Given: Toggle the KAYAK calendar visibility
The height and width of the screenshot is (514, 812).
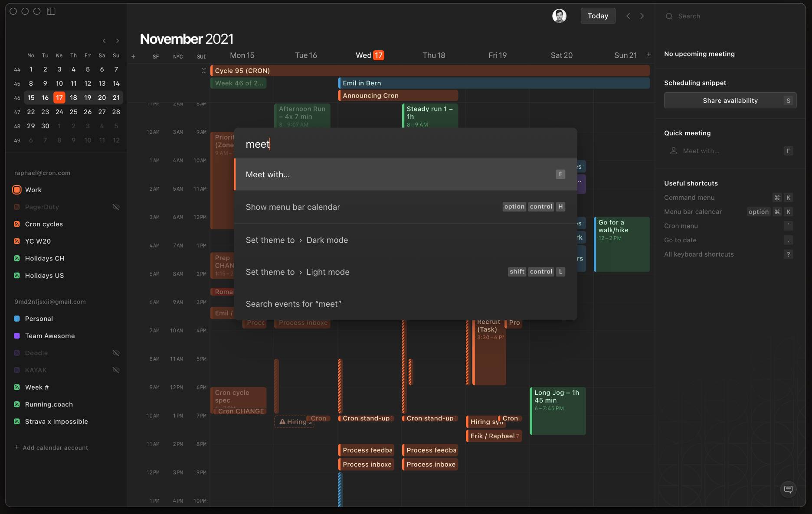Looking at the screenshot, I should 116,370.
